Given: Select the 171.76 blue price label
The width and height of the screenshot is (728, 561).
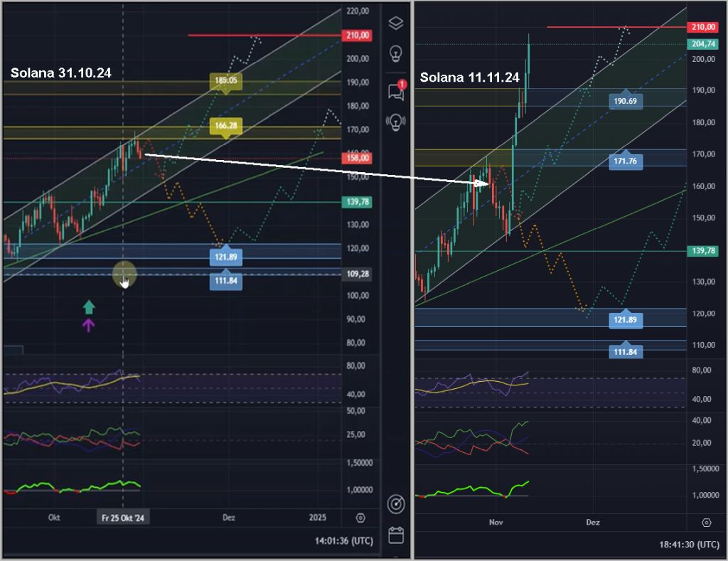Looking at the screenshot, I should point(626,162).
